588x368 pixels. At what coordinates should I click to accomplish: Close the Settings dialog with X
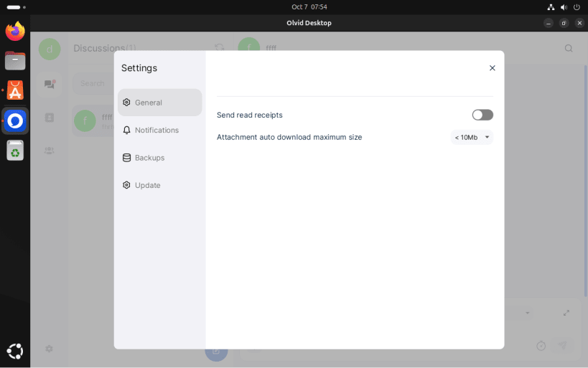(492, 68)
